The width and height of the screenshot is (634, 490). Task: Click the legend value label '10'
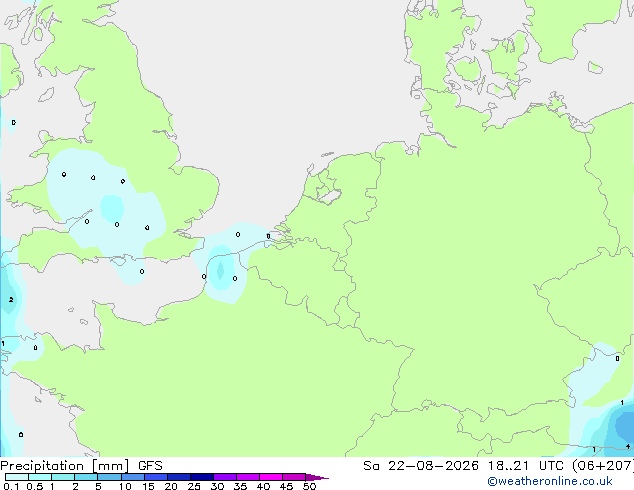(x=125, y=486)
